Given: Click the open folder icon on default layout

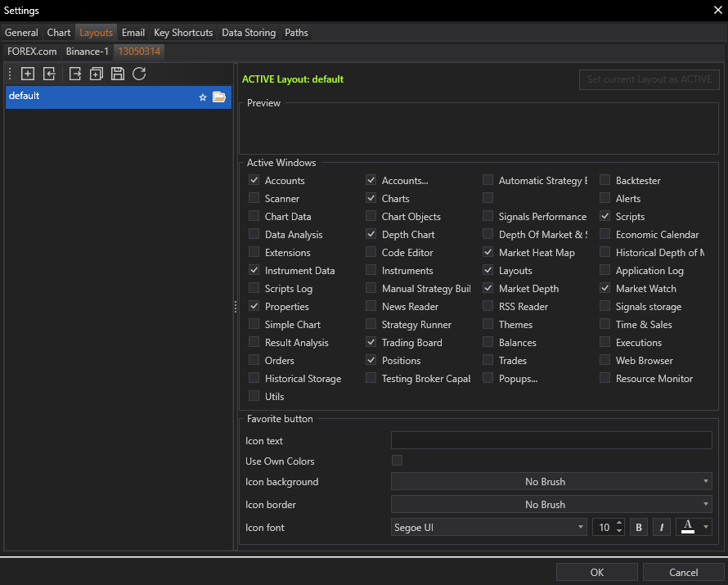Looking at the screenshot, I should pos(219,97).
